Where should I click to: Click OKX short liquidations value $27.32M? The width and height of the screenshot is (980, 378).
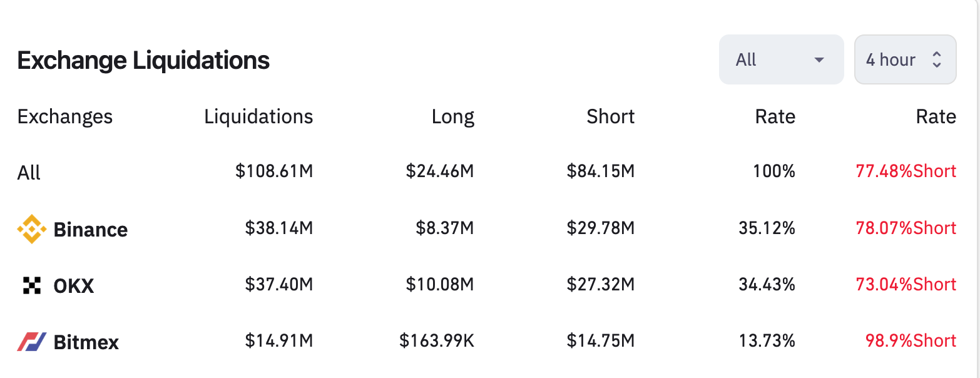(600, 285)
